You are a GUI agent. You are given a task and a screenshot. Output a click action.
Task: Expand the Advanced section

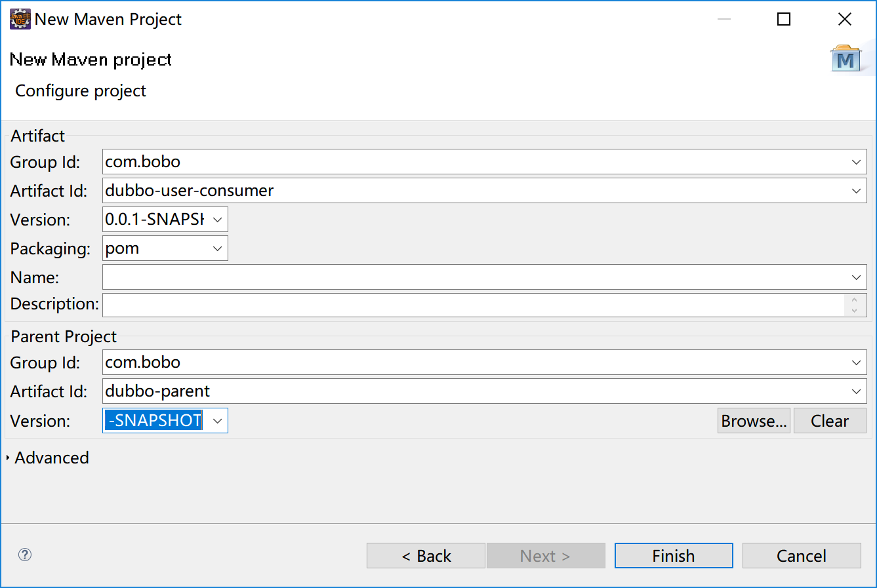click(x=8, y=458)
